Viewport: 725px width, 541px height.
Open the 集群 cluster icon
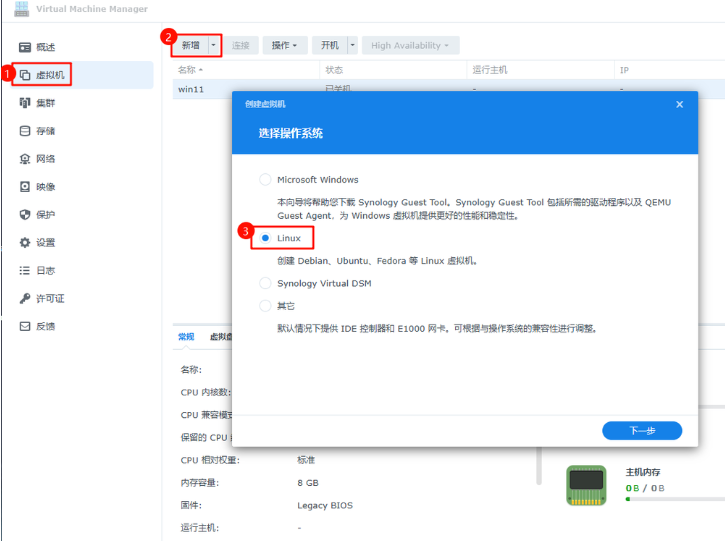[25, 103]
